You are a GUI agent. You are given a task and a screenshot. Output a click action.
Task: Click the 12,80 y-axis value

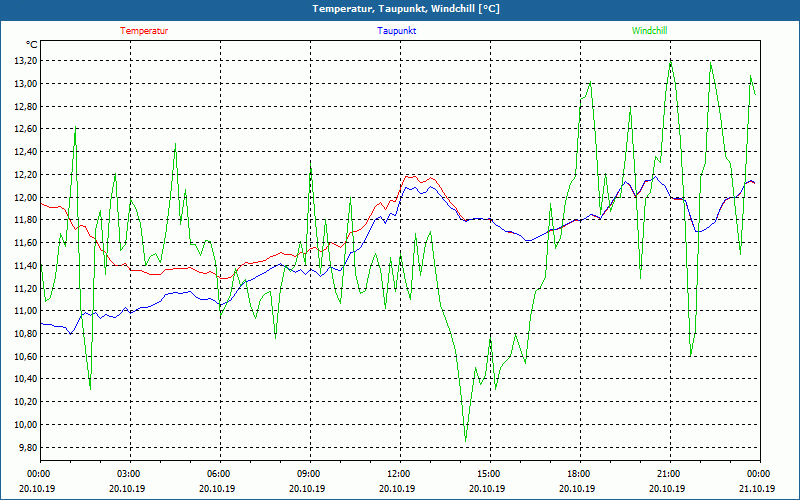point(27,106)
